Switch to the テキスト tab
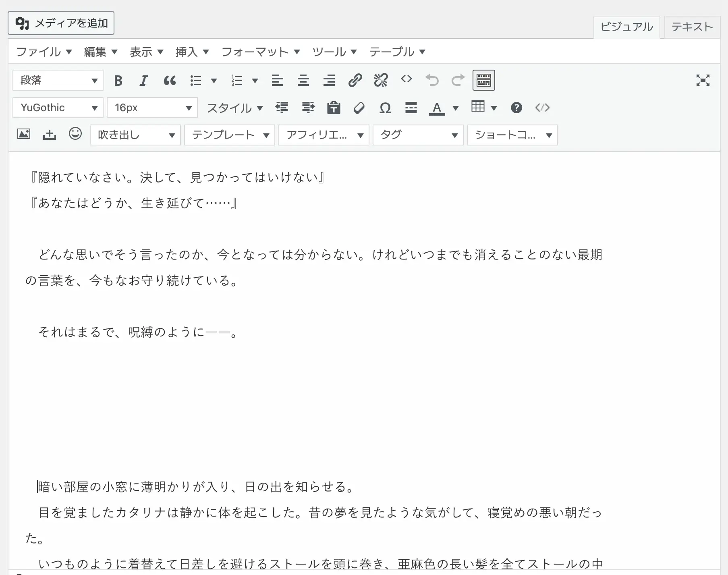Viewport: 728px width, 575px height. 692,27
